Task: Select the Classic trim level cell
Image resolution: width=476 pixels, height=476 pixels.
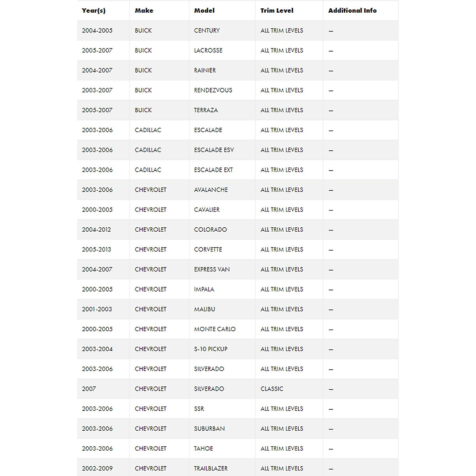Action: coord(272,389)
